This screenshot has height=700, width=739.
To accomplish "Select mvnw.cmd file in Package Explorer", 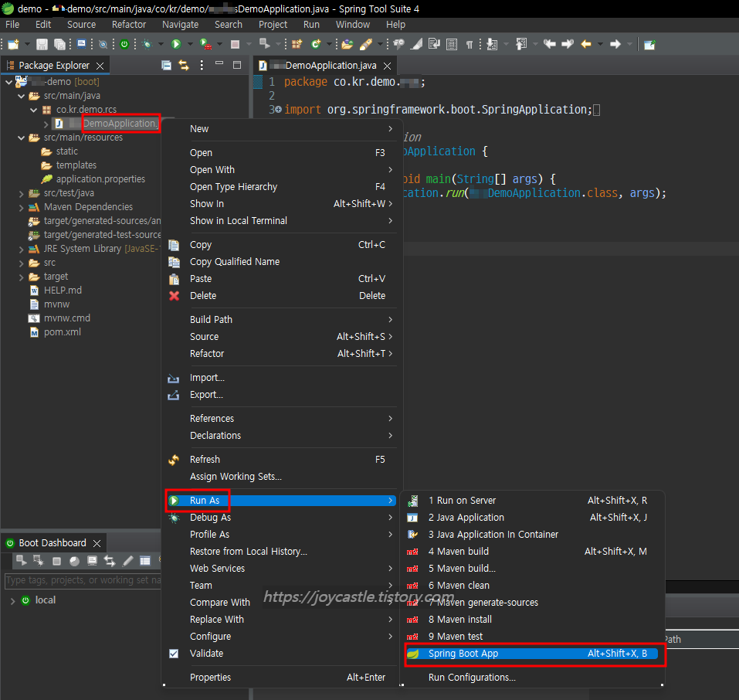I will (x=67, y=318).
